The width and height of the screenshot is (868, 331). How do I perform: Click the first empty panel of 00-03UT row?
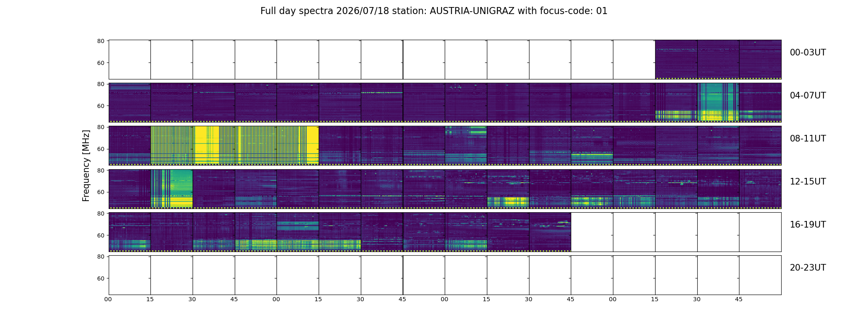coord(130,59)
